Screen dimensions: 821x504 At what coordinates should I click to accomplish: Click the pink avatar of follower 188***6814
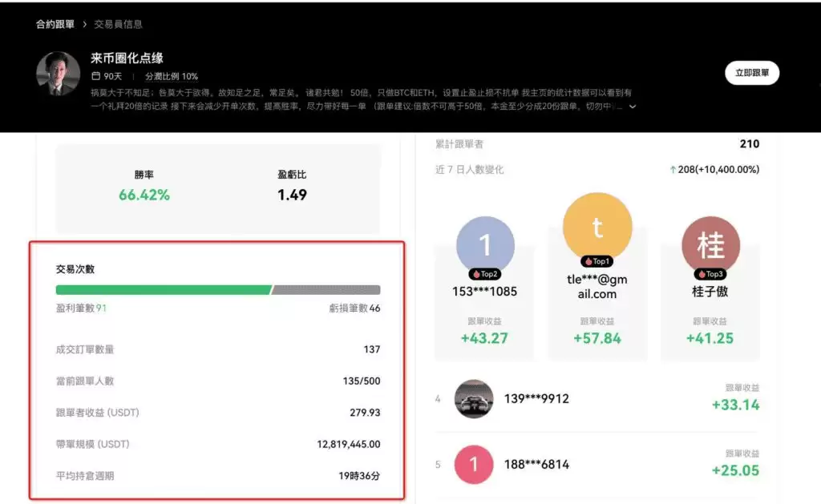pyautogui.click(x=473, y=463)
